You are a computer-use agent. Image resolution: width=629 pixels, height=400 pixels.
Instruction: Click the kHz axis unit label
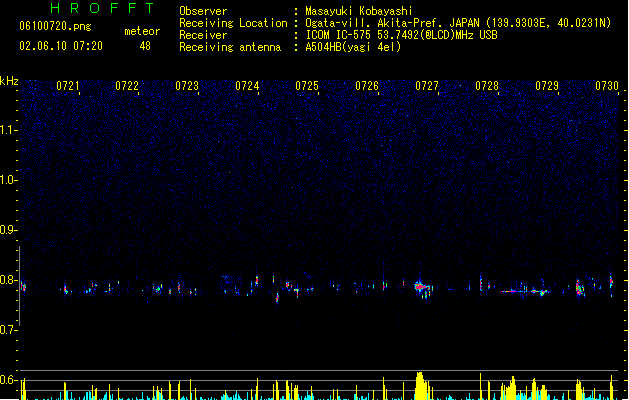(9, 81)
